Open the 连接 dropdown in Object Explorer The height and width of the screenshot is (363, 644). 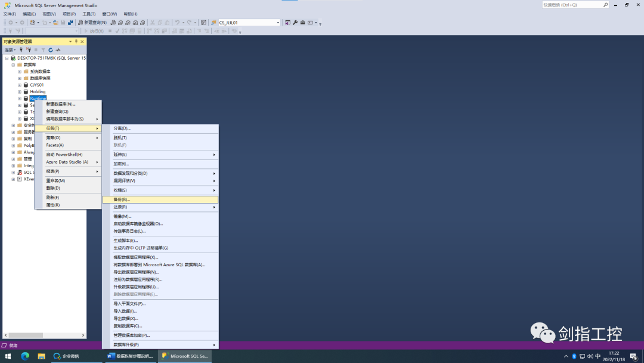pos(10,50)
